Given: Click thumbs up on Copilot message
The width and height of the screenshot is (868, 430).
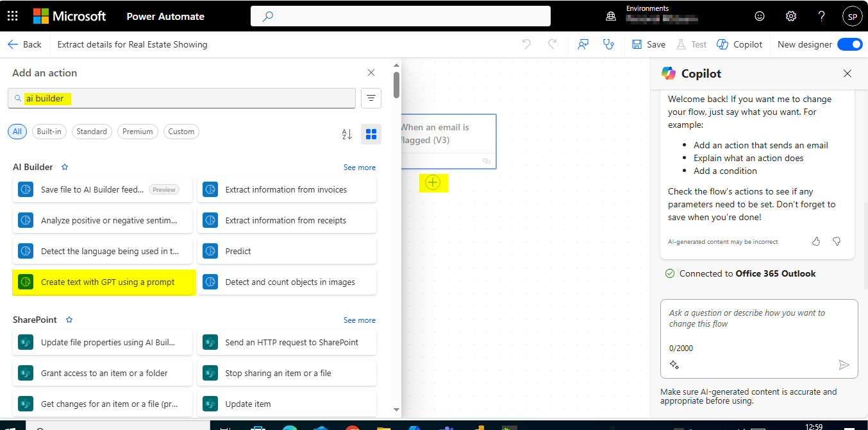Looking at the screenshot, I should pos(816,241).
